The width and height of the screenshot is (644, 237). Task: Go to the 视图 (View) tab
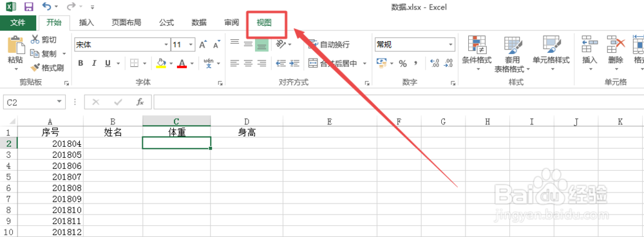264,23
